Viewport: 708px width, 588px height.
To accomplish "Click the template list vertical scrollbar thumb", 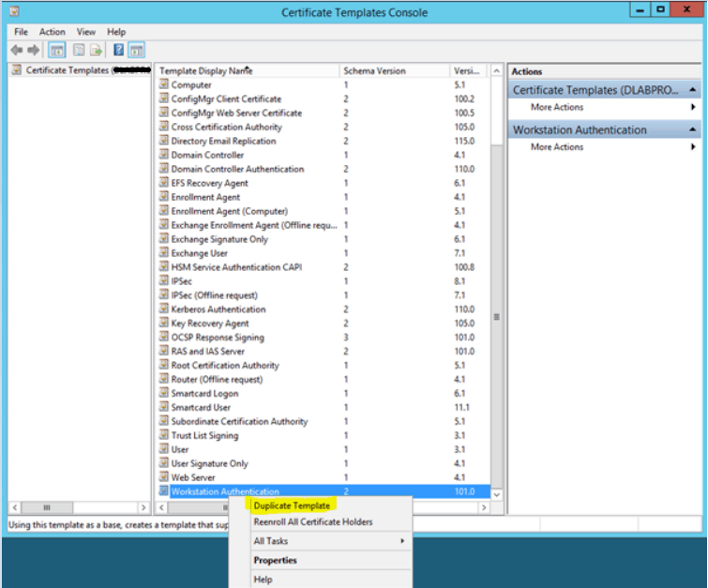I will pyautogui.click(x=496, y=316).
